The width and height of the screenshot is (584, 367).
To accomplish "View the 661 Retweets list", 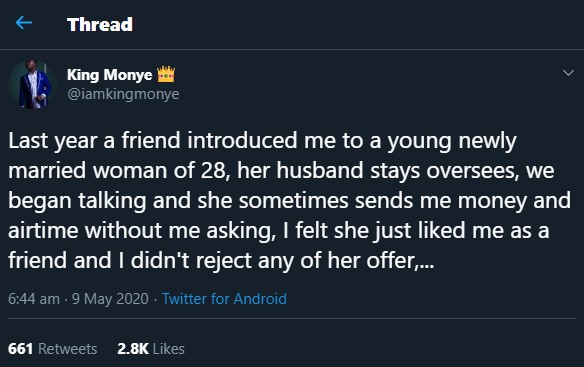I will [x=53, y=349].
